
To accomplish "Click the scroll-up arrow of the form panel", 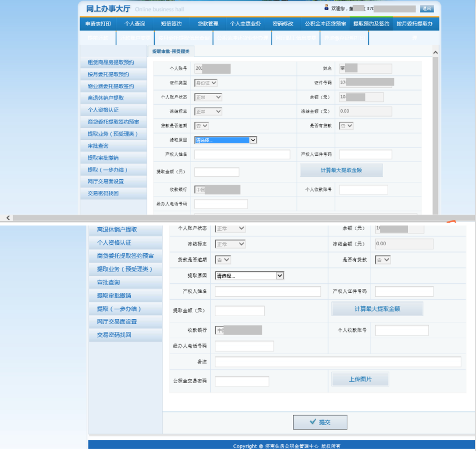I will click(435, 53).
